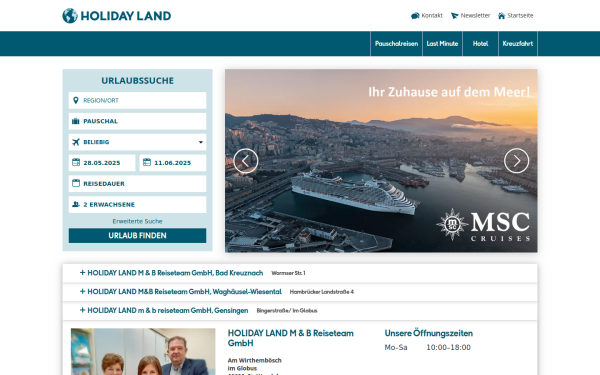600x375 pixels.
Task: Open the Beliebig airport dropdown arrow
Action: [x=201, y=142]
